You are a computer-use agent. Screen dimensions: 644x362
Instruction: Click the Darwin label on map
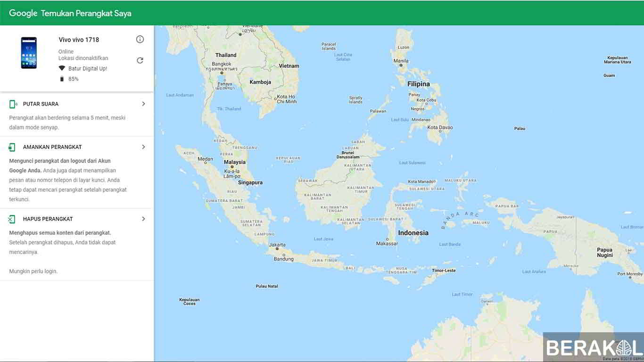(x=487, y=301)
